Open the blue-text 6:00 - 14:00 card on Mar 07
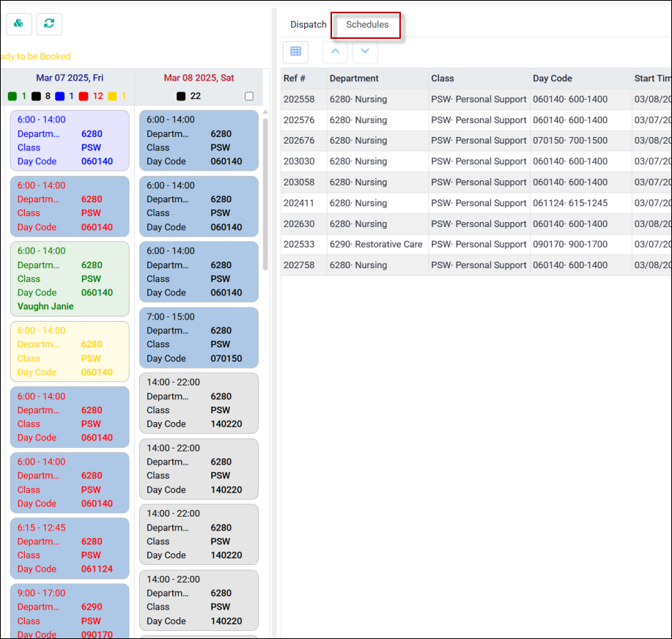 tap(70, 141)
